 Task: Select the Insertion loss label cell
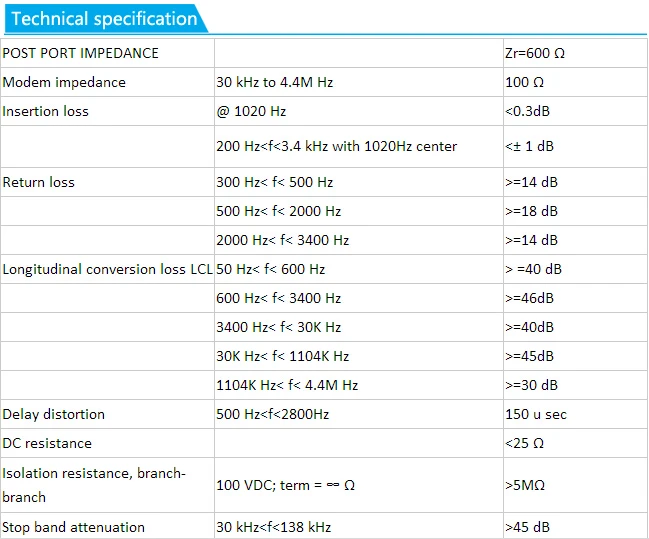[x=46, y=111]
